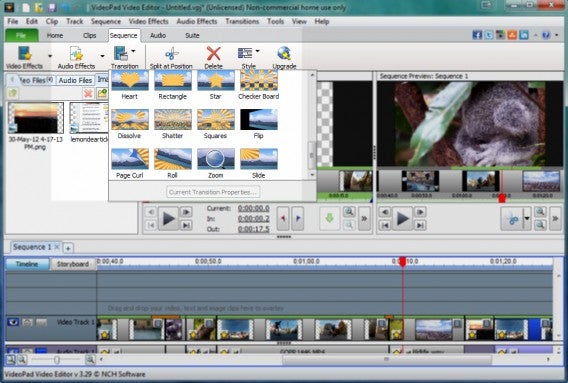Choose the Heart transition

pos(130,84)
